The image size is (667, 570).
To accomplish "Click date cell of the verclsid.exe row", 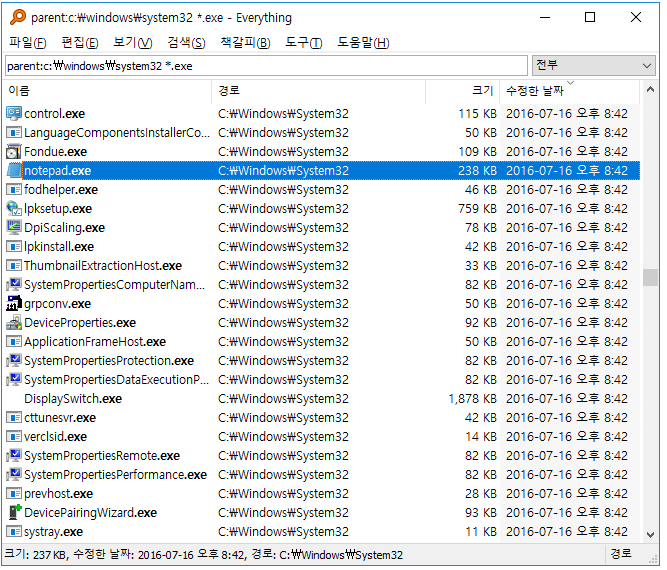I will (567, 437).
